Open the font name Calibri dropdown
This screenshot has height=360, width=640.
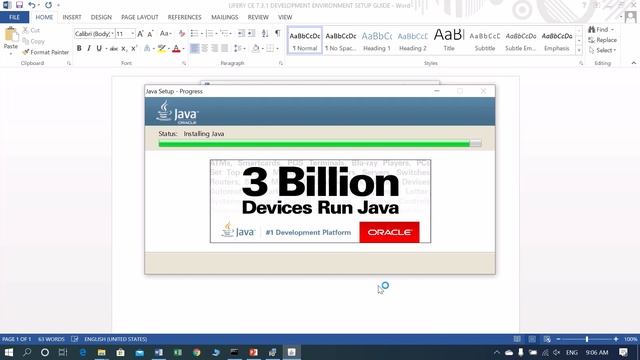[112, 34]
